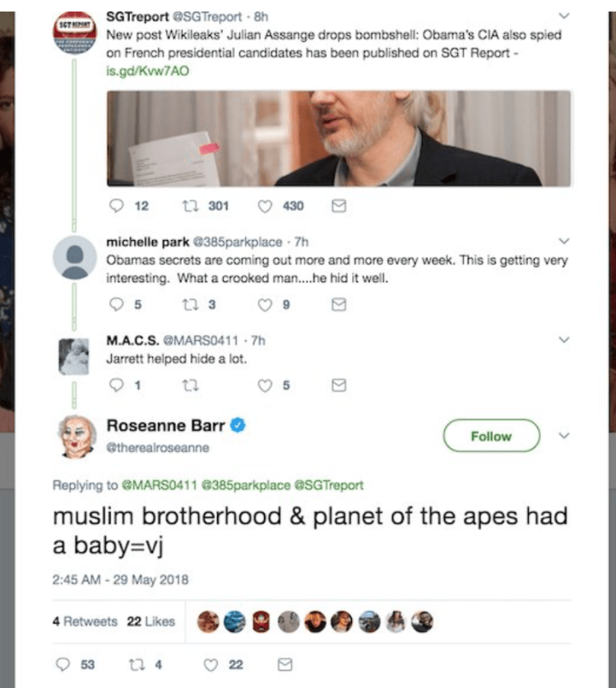Open chevron menu on michelle park tweet

pos(563,242)
